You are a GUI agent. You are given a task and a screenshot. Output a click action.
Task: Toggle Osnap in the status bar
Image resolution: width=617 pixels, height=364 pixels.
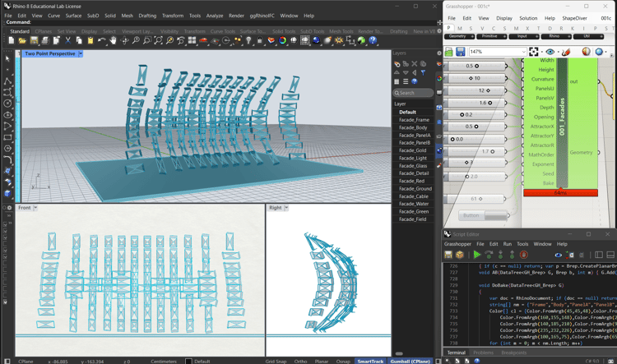343,362
